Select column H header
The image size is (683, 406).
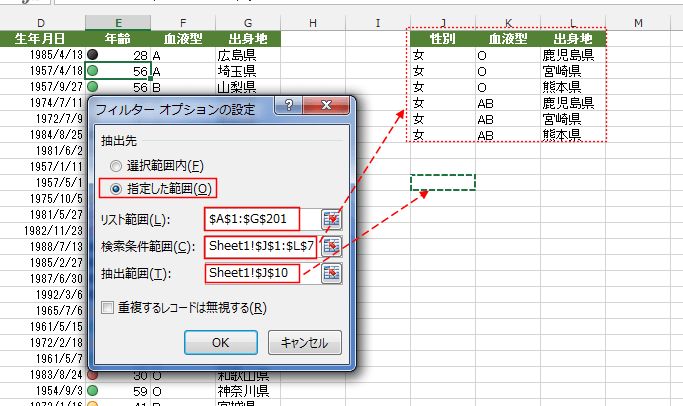(x=313, y=23)
